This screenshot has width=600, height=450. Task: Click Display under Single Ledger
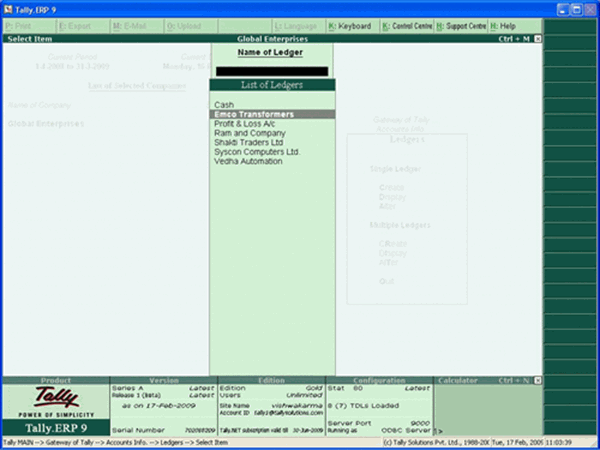point(392,197)
